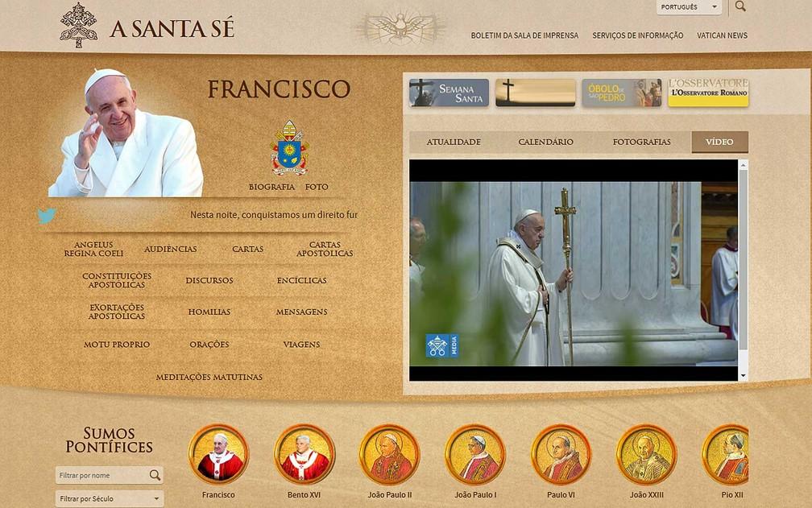Image resolution: width=812 pixels, height=508 pixels.
Task: Open Constituições Apostólicas section
Action: click(117, 280)
